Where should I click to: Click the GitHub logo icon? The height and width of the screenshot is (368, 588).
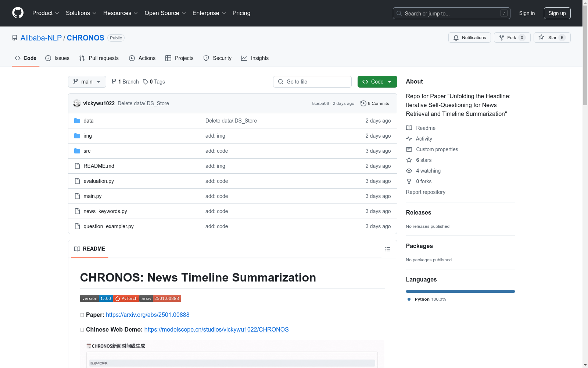click(x=18, y=13)
